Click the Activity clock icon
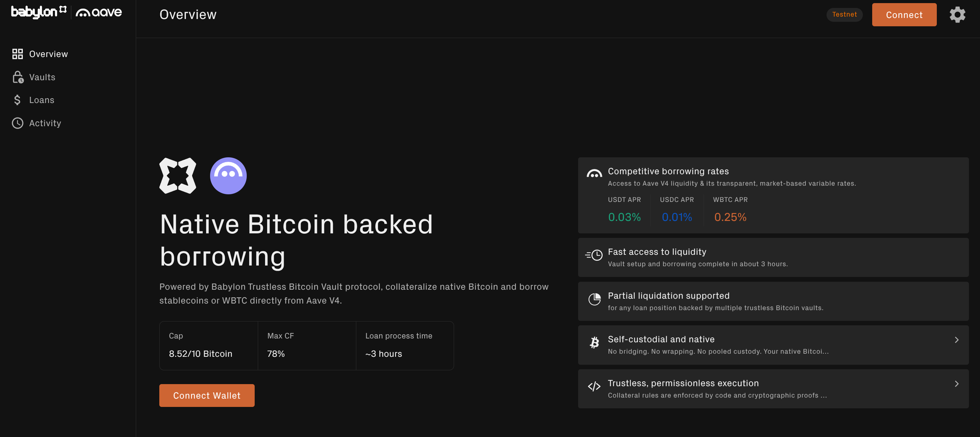Screen dimensions: 980x437 18,123
